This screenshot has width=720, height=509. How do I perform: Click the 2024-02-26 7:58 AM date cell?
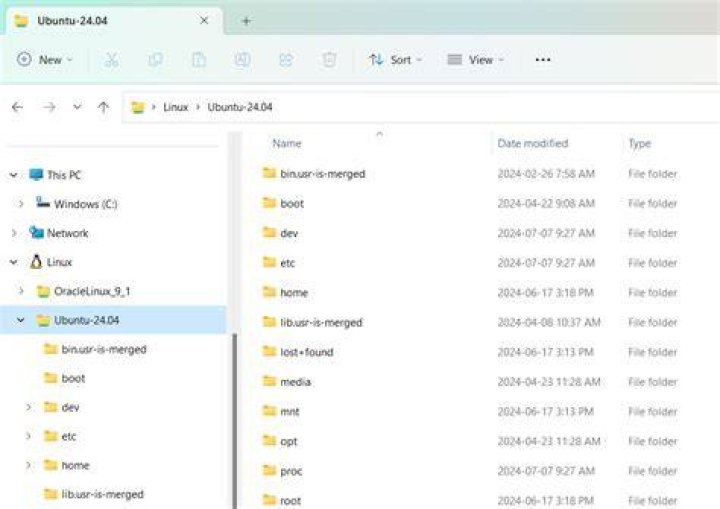[x=546, y=174]
